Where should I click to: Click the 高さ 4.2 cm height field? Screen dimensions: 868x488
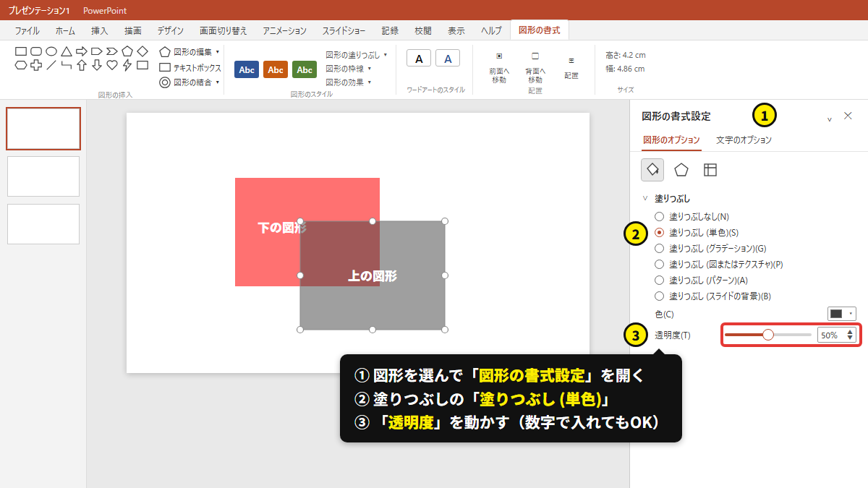click(626, 55)
